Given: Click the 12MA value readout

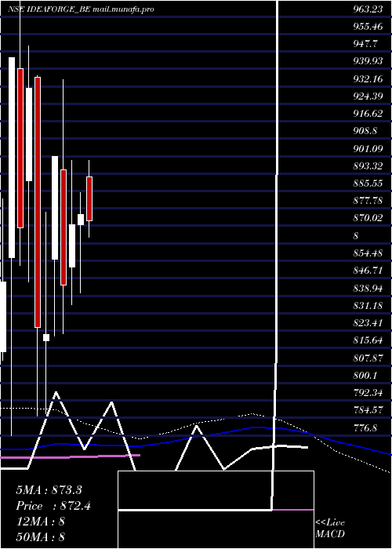Looking at the screenshot, I should pyautogui.click(x=40, y=522).
